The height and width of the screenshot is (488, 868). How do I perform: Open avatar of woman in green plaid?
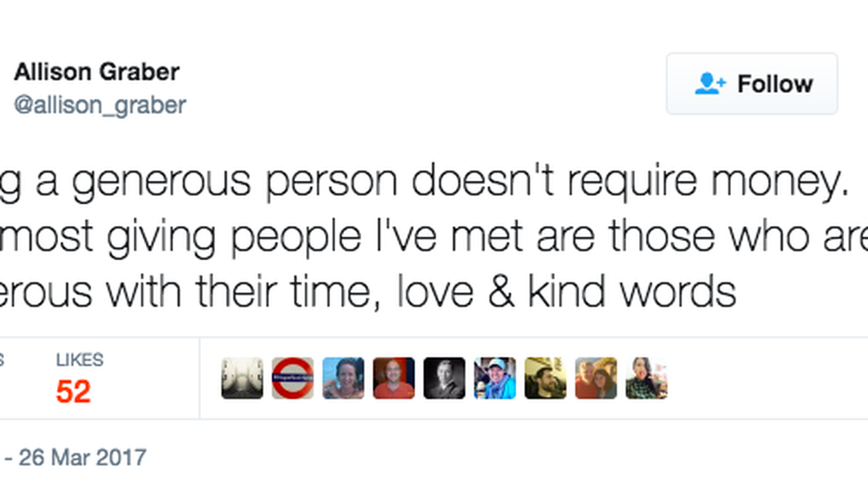pos(646,378)
